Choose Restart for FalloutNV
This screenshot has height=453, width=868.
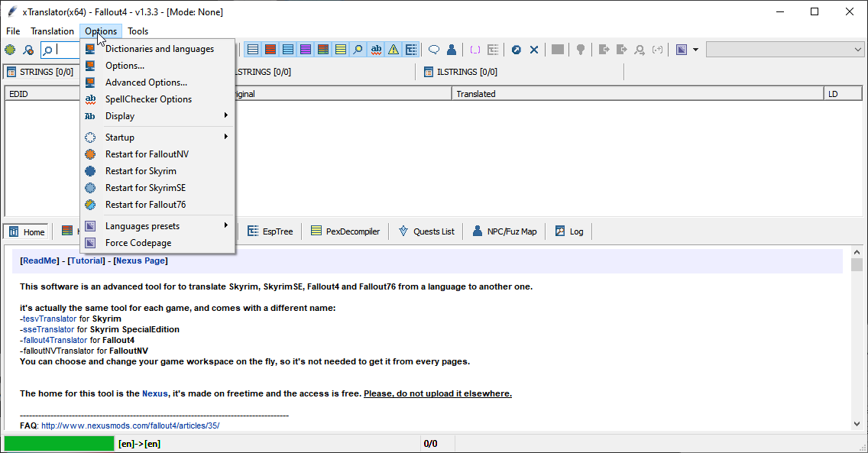[157, 154]
